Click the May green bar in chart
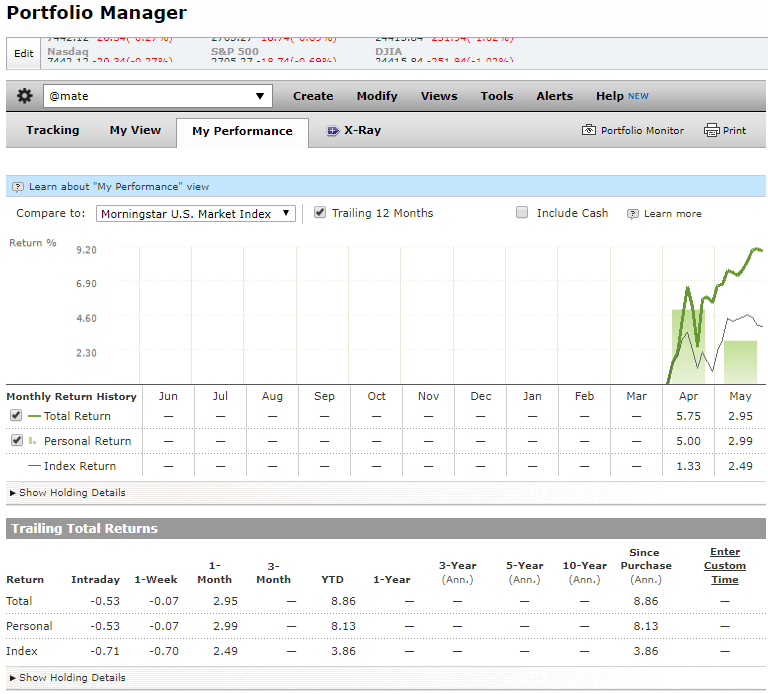 [x=741, y=362]
